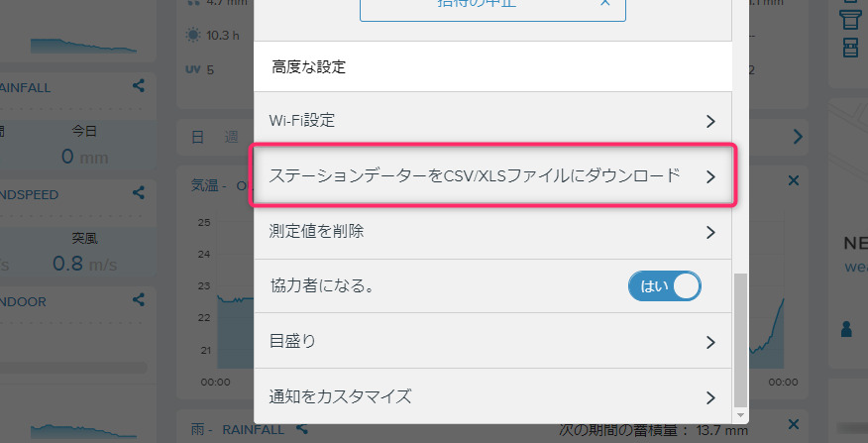Close the 気温 chart panel
The image size is (868, 443).
(794, 180)
